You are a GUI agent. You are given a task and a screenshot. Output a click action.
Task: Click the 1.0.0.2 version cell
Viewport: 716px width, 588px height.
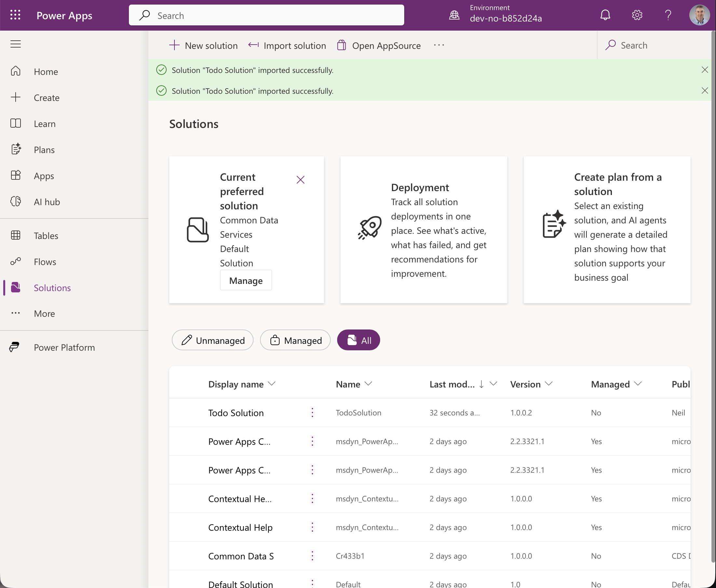(x=521, y=413)
